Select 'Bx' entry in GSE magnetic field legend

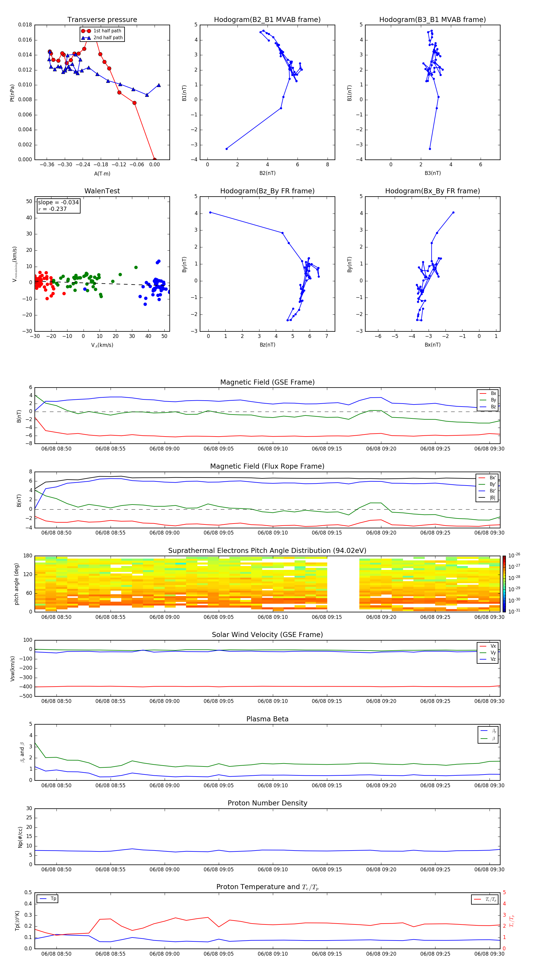click(x=488, y=393)
